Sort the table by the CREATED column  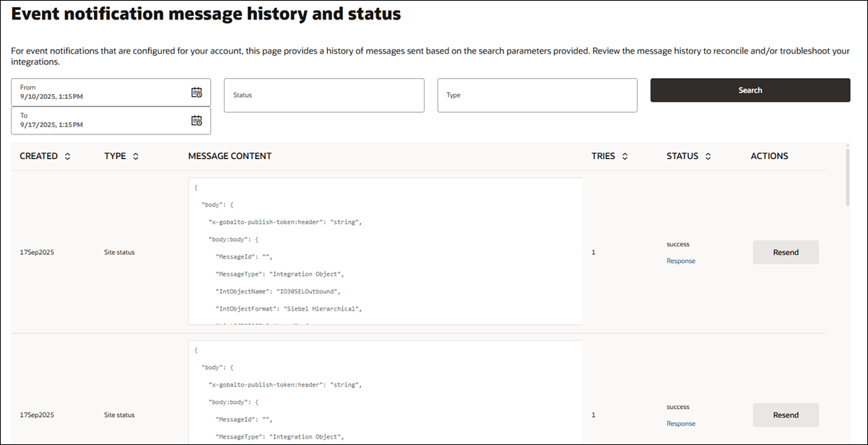point(67,155)
